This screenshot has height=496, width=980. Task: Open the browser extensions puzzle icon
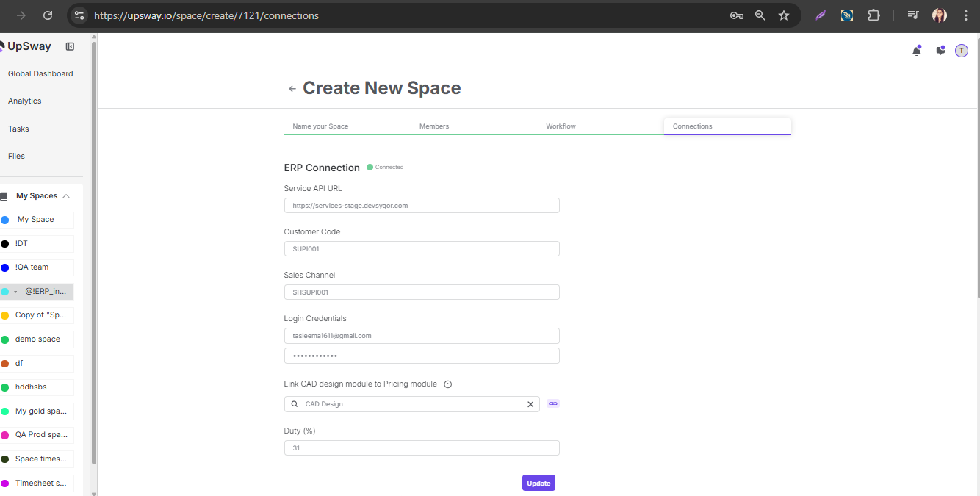(873, 15)
